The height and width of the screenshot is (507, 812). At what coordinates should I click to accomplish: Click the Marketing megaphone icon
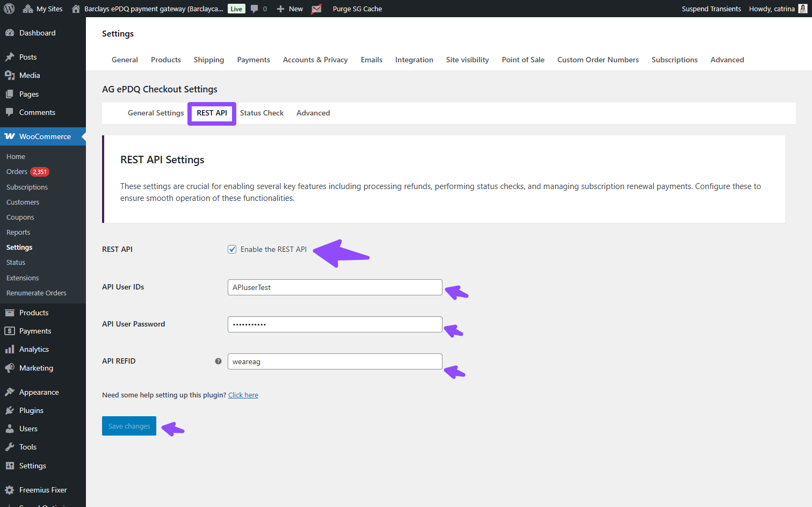point(10,368)
